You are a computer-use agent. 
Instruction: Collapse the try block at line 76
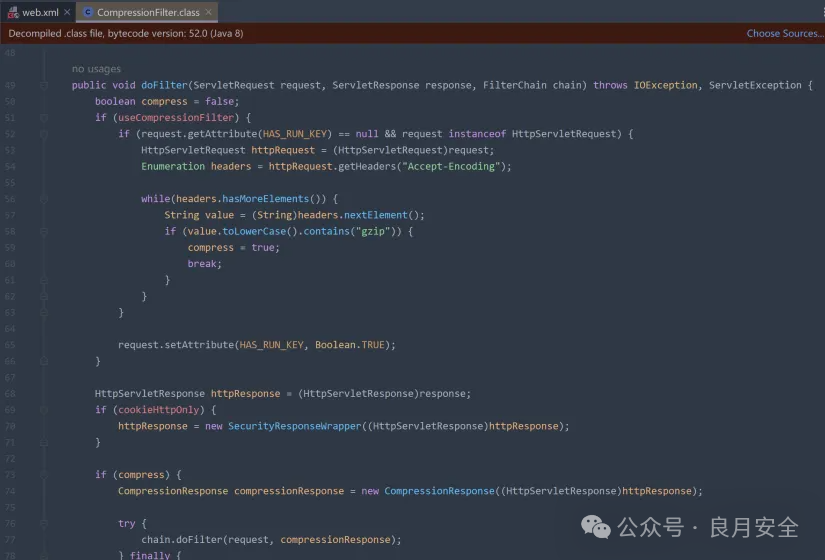click(44, 524)
